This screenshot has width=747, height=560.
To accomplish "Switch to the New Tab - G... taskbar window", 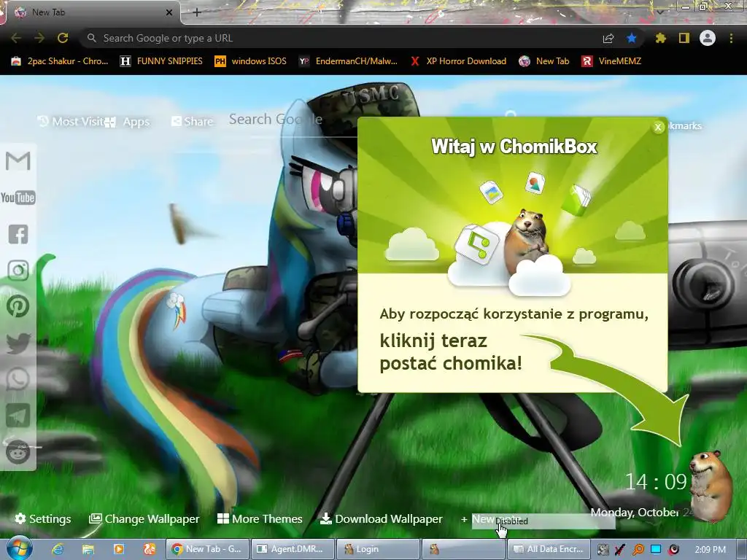I will pos(207,549).
